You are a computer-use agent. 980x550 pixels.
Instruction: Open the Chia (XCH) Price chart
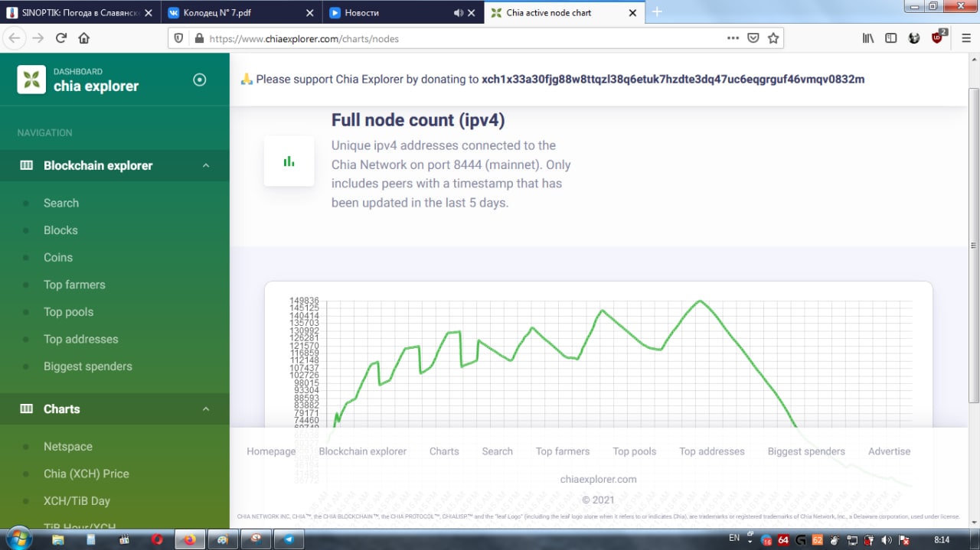tap(87, 474)
